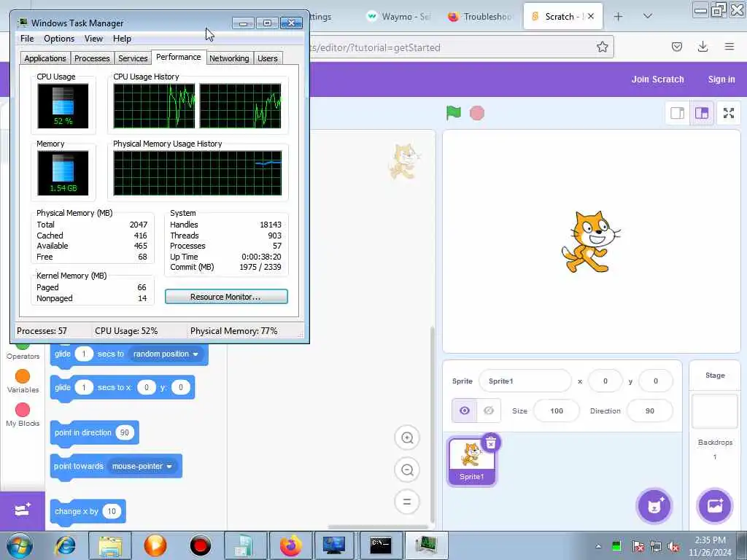
Task: Select the My Blocks category
Action: pyautogui.click(x=23, y=415)
